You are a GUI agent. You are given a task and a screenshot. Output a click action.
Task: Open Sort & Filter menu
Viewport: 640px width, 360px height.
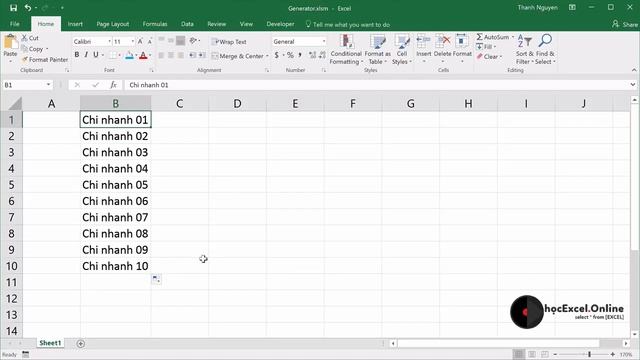click(x=524, y=49)
